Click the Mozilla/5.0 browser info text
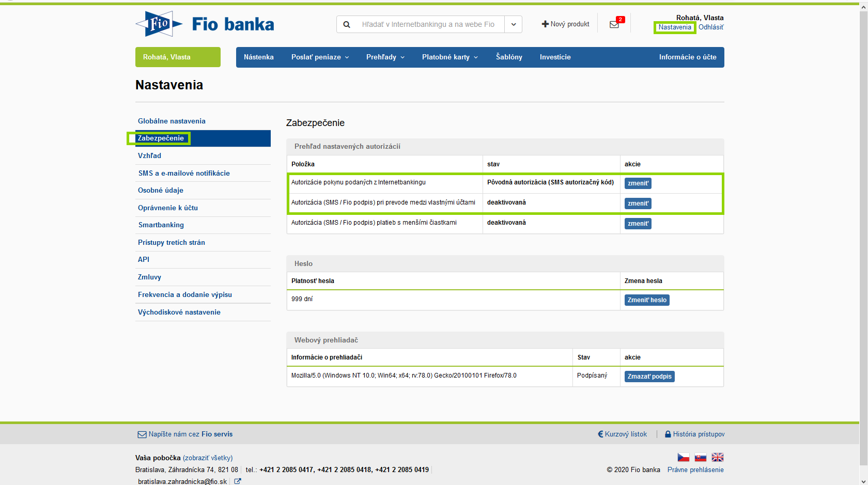This screenshot has width=868, height=485. pos(404,376)
